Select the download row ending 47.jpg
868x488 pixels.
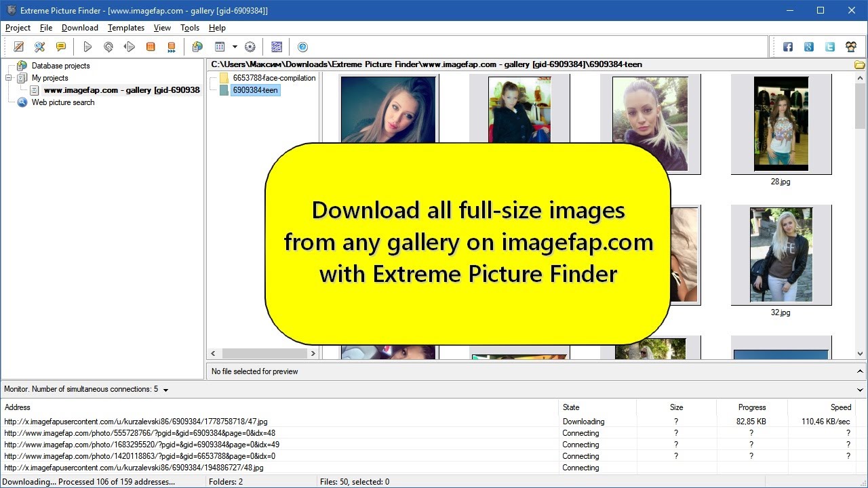point(427,422)
